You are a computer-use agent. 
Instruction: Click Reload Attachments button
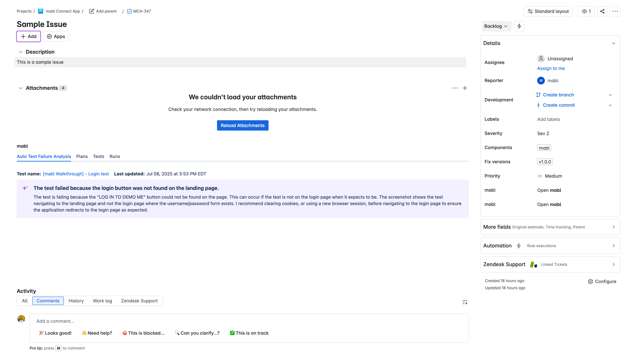[242, 125]
